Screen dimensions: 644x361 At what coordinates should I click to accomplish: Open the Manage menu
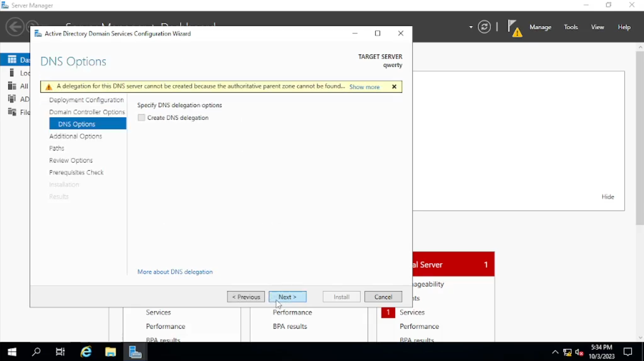pos(540,27)
